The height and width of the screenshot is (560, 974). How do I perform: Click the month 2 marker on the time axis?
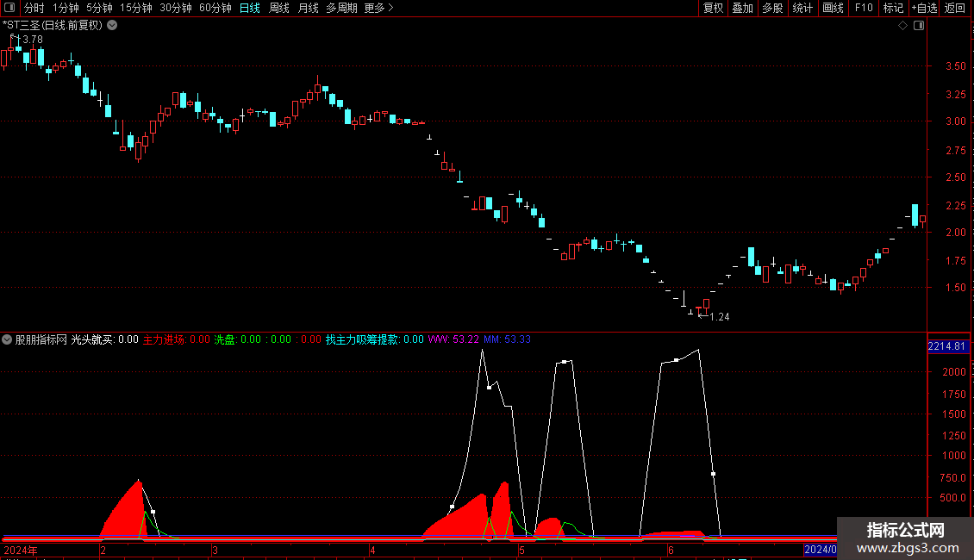pos(103,550)
